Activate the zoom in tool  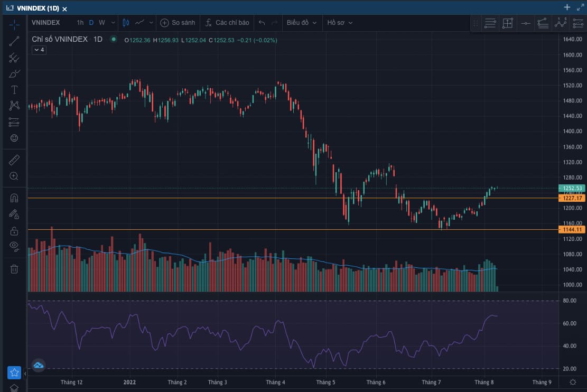coord(14,176)
